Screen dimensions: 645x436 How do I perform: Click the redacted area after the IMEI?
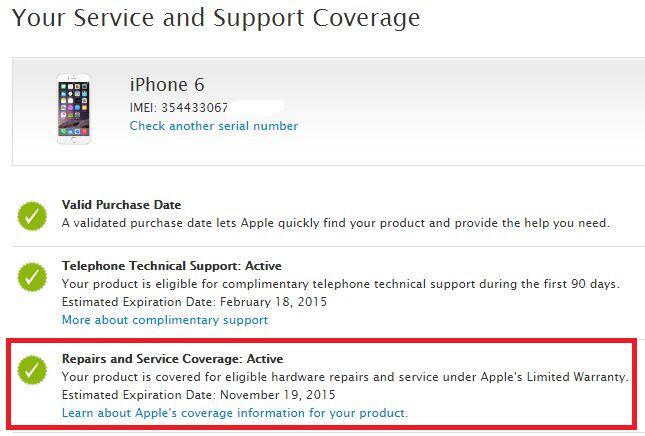257,106
